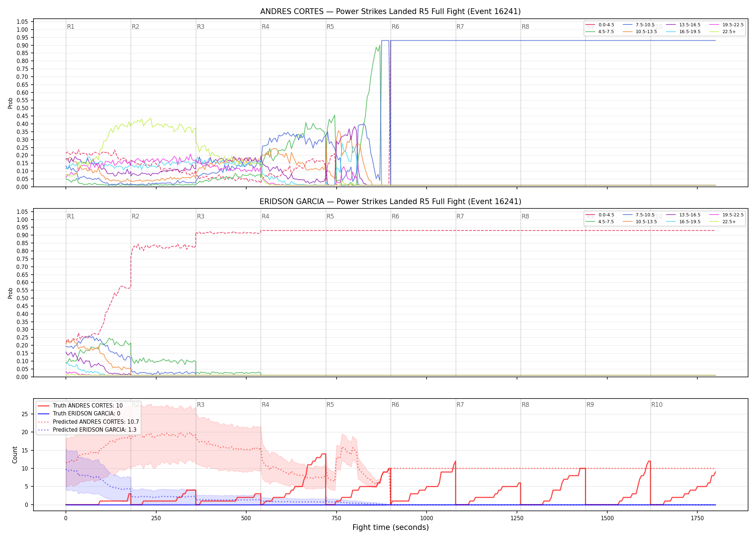Click the R1 round marker in top chart
Screen dimensions: 756x540
tap(71, 27)
